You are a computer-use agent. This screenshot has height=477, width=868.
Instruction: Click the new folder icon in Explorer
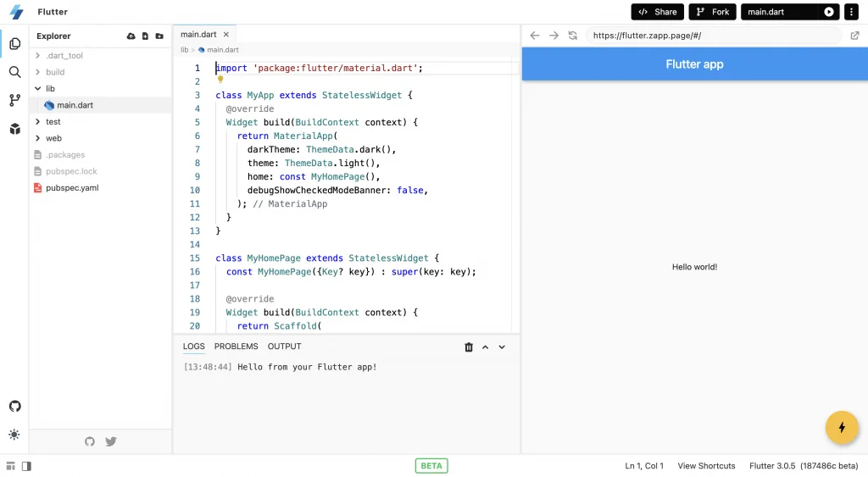[x=159, y=36]
